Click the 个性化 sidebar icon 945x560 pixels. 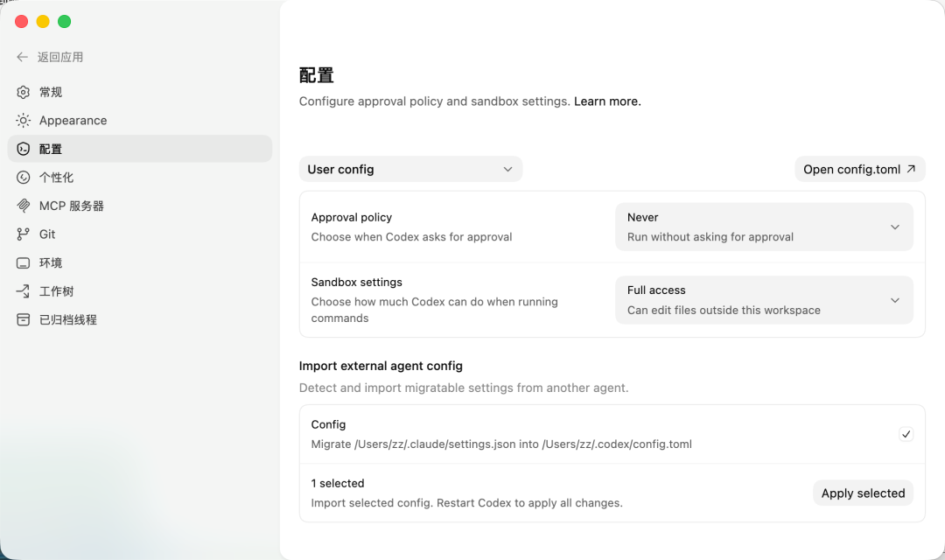pos(24,178)
